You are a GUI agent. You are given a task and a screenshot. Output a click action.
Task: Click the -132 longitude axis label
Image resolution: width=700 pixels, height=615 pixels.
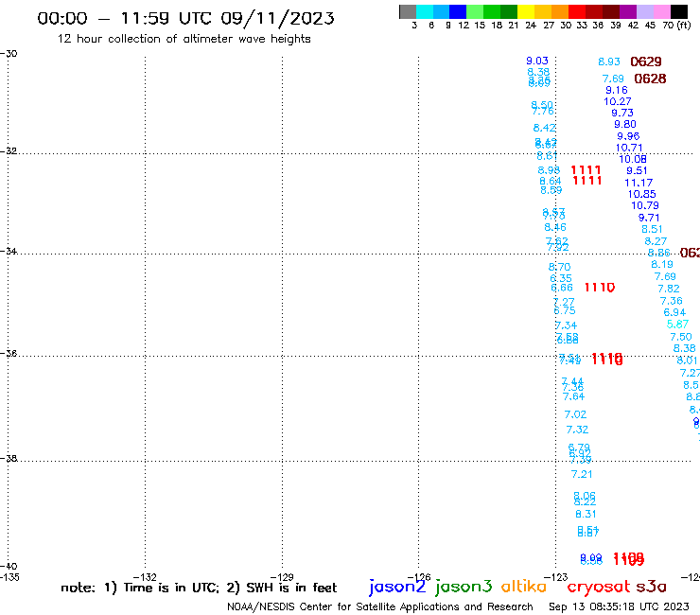coord(145,577)
